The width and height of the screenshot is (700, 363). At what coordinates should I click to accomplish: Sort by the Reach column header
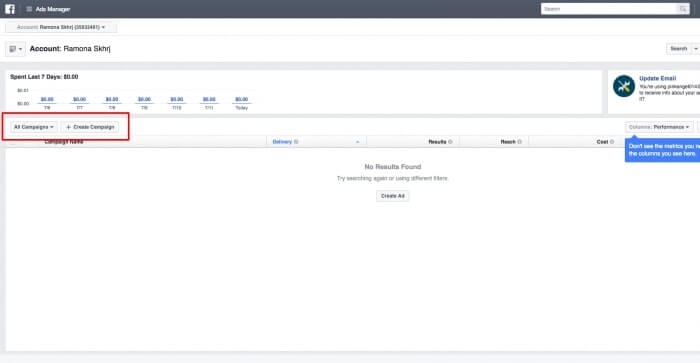coord(508,142)
